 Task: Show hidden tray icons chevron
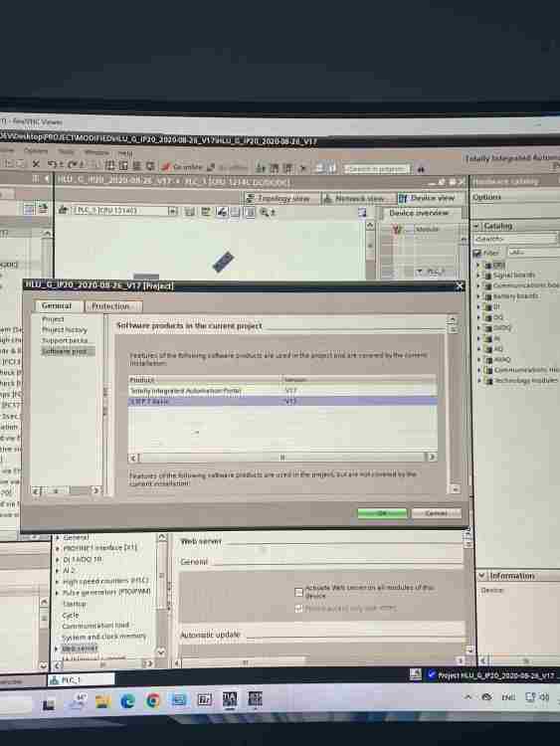click(x=467, y=697)
